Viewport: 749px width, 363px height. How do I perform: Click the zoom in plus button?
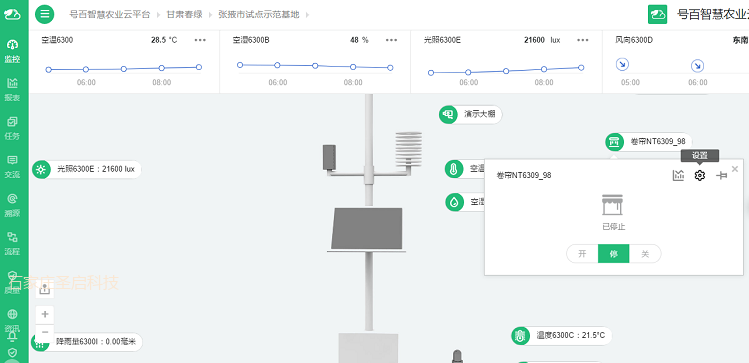[x=45, y=314]
